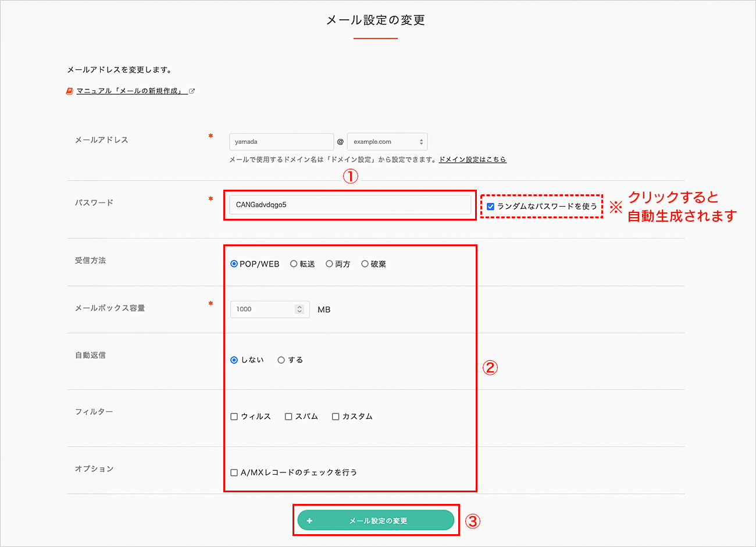Click the パスワード field label
The image size is (756, 547).
coord(94,203)
